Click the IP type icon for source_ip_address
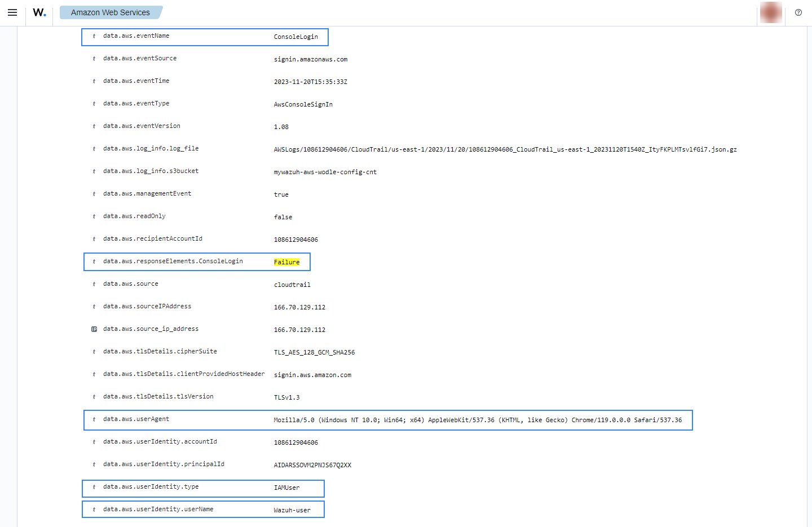 [94, 329]
